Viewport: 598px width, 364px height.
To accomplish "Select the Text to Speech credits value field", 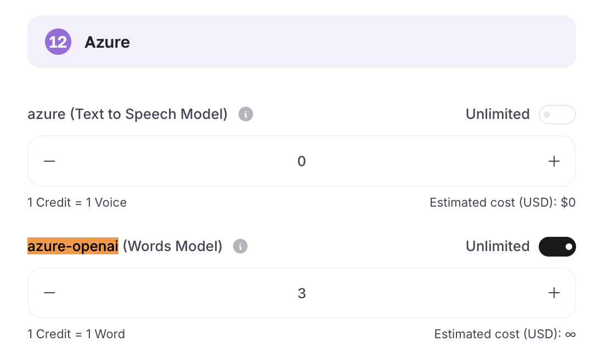I will [302, 161].
